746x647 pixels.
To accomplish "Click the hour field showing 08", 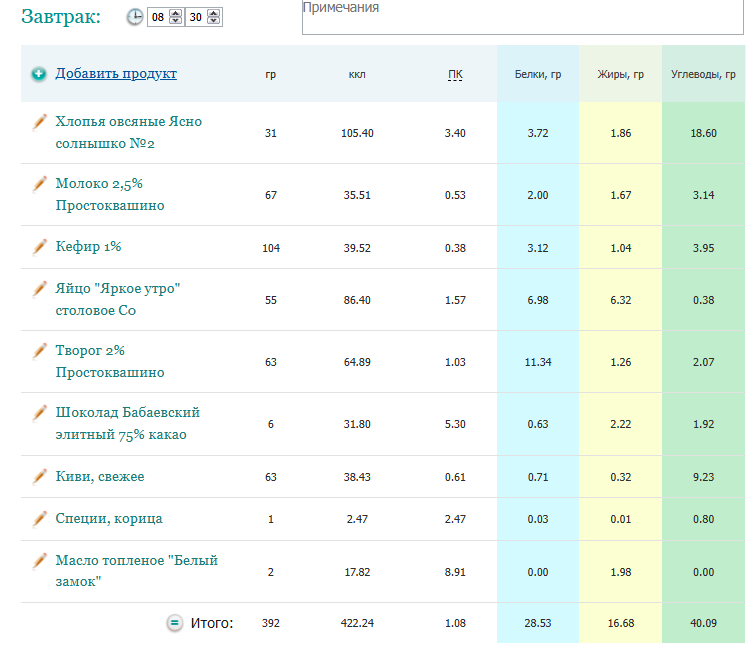I will click(x=158, y=17).
